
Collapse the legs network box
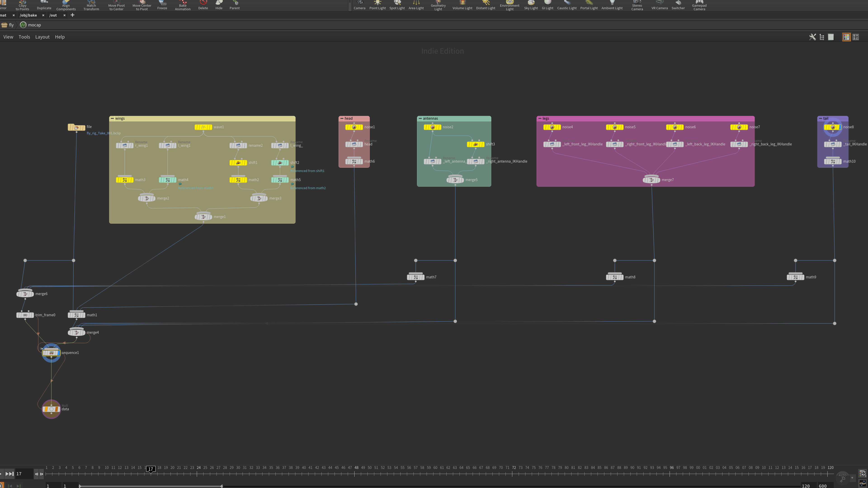pos(540,119)
